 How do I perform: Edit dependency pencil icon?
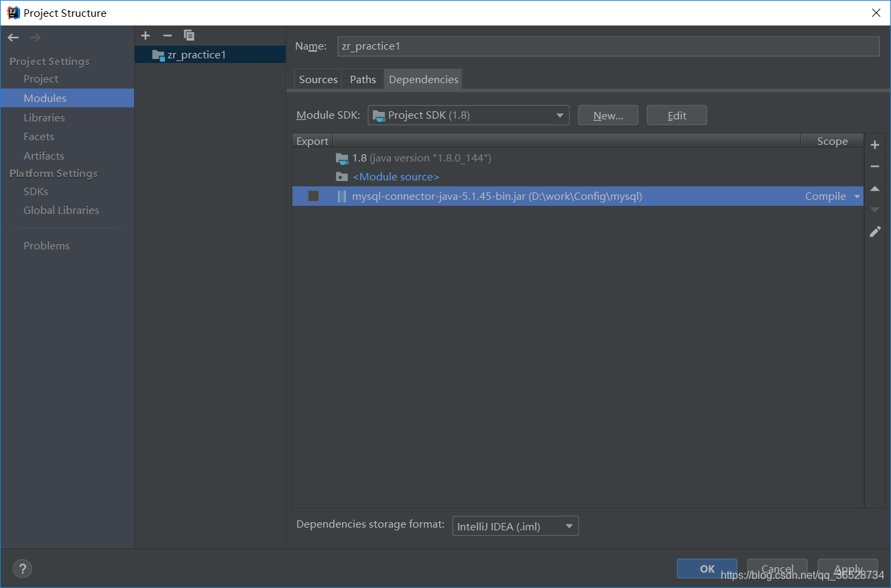click(875, 231)
